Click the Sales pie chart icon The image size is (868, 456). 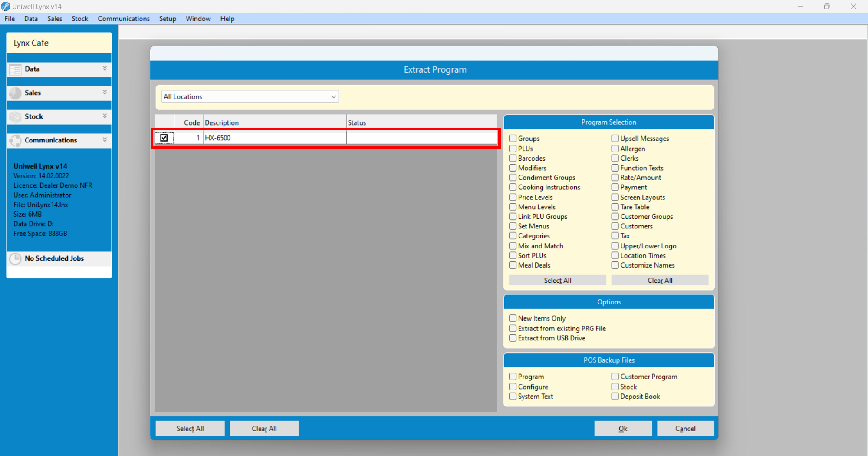[15, 93]
